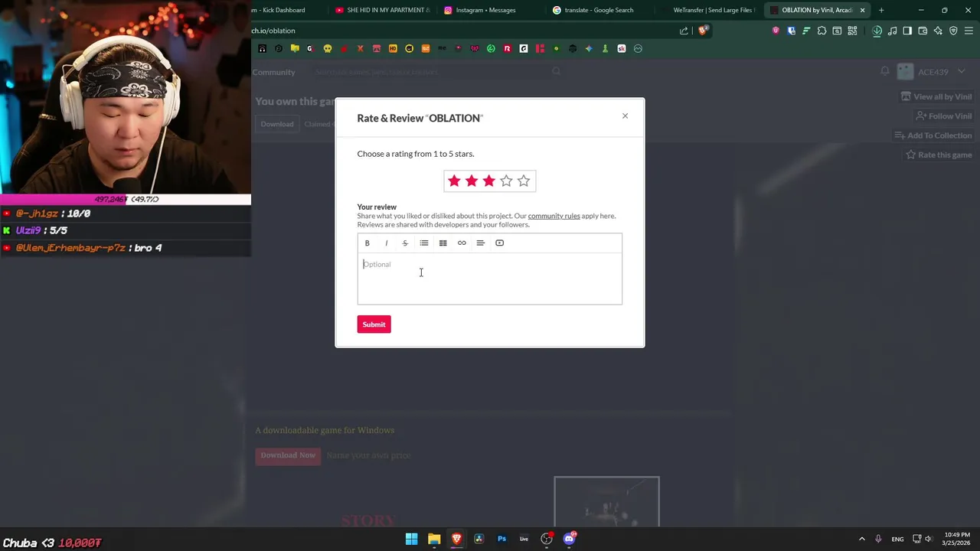
Task: Set rating to four stars
Action: pos(506,181)
